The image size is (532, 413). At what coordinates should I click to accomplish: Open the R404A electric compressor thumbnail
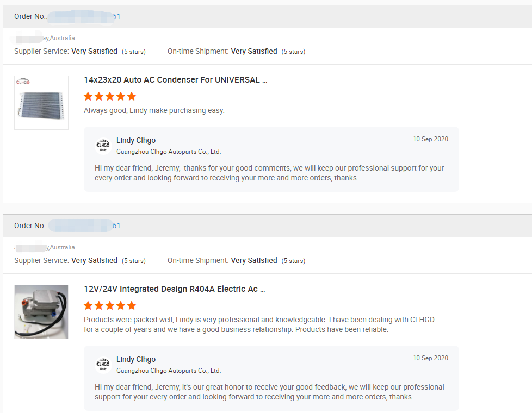pos(41,312)
